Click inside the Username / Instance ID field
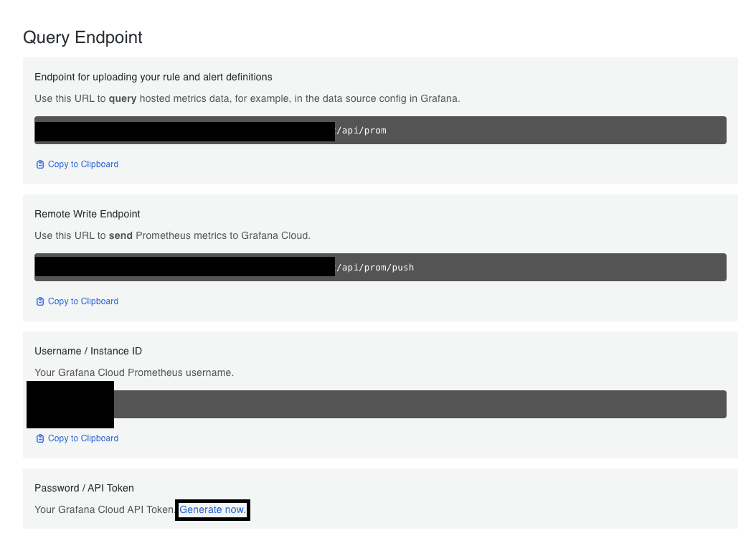The image size is (756, 546). pos(380,404)
